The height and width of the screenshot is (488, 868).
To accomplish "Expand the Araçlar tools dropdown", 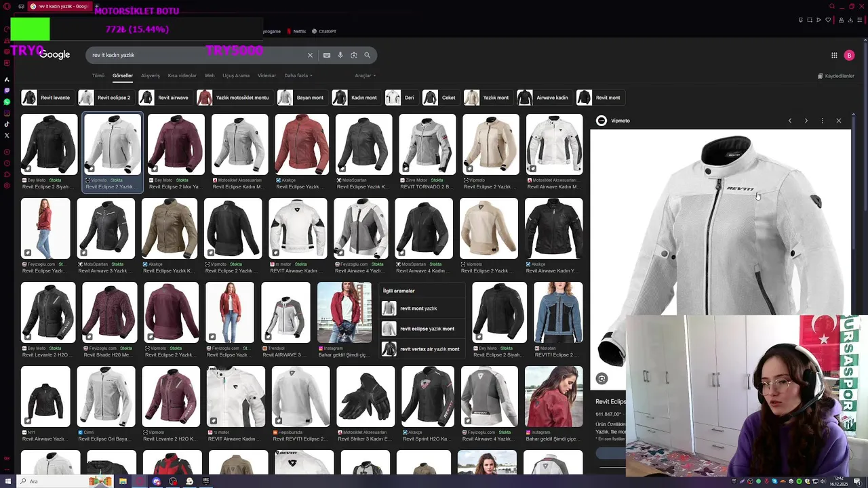I will [x=365, y=75].
